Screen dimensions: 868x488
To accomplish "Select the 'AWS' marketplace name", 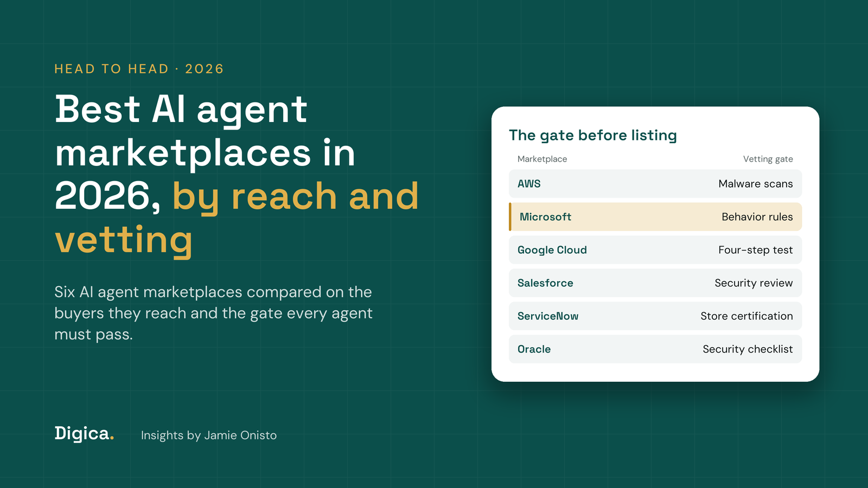I will 529,184.
